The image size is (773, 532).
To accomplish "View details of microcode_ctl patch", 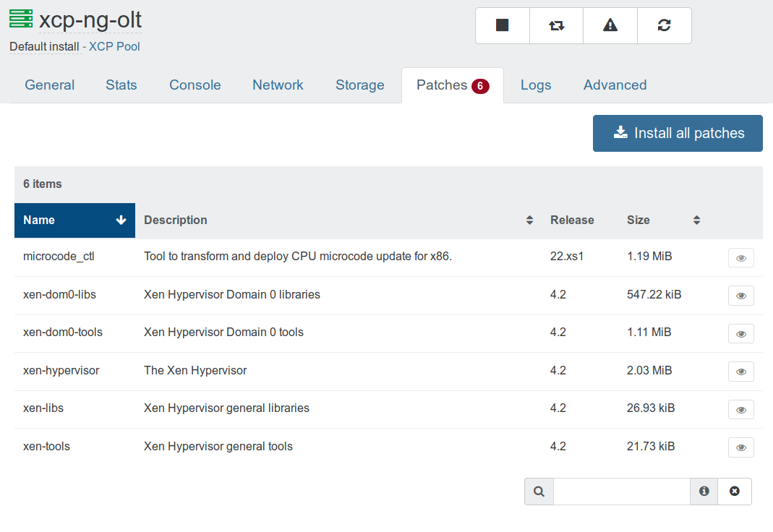I will click(741, 258).
